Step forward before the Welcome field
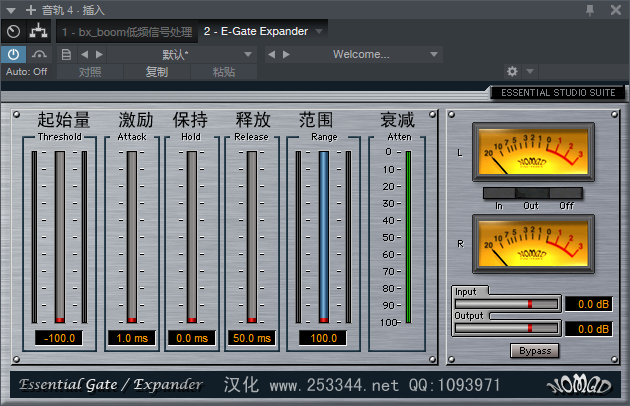The image size is (630, 406). (x=286, y=54)
